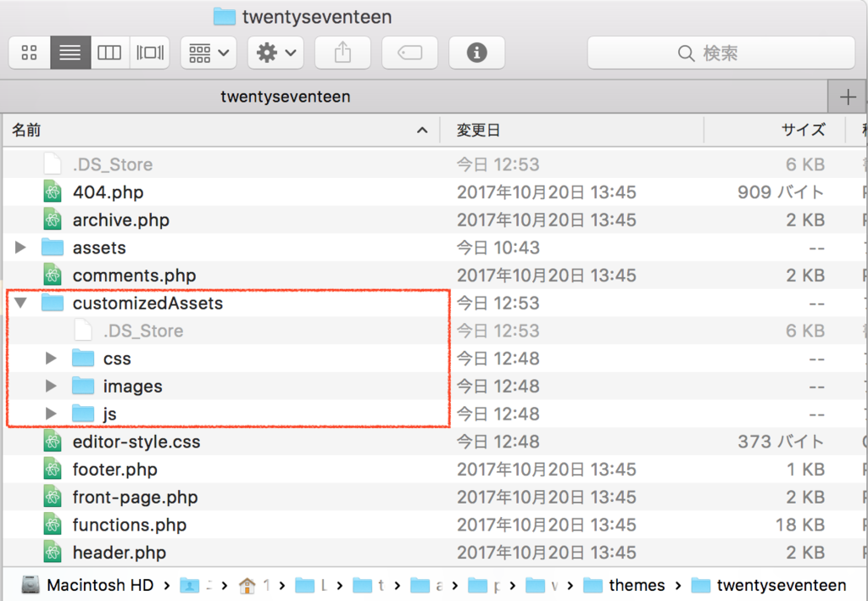Click the Get Info button

tap(476, 53)
